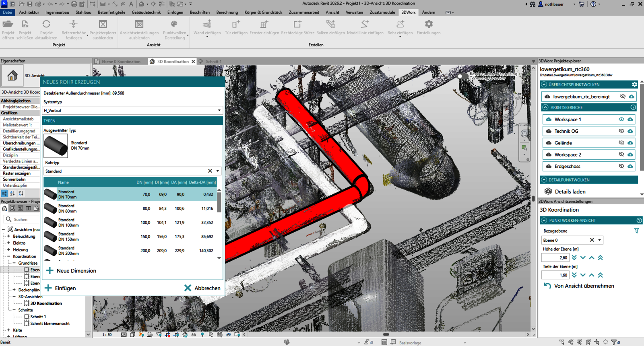Click Punktwolken Darstellung palette icon

click(x=174, y=25)
